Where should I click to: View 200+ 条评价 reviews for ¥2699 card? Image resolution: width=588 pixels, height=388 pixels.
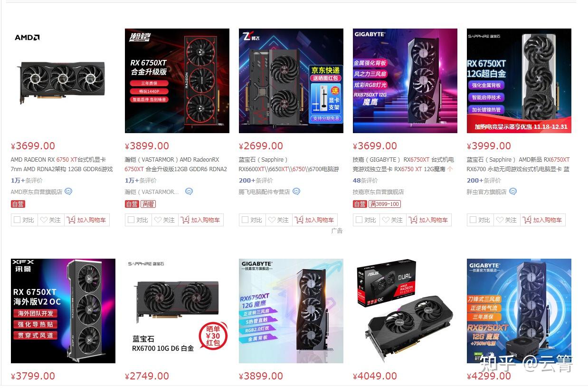coord(256,181)
